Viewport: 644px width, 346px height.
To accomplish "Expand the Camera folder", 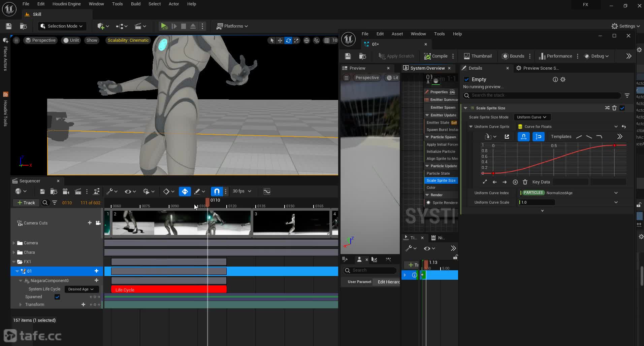I will click(14, 243).
